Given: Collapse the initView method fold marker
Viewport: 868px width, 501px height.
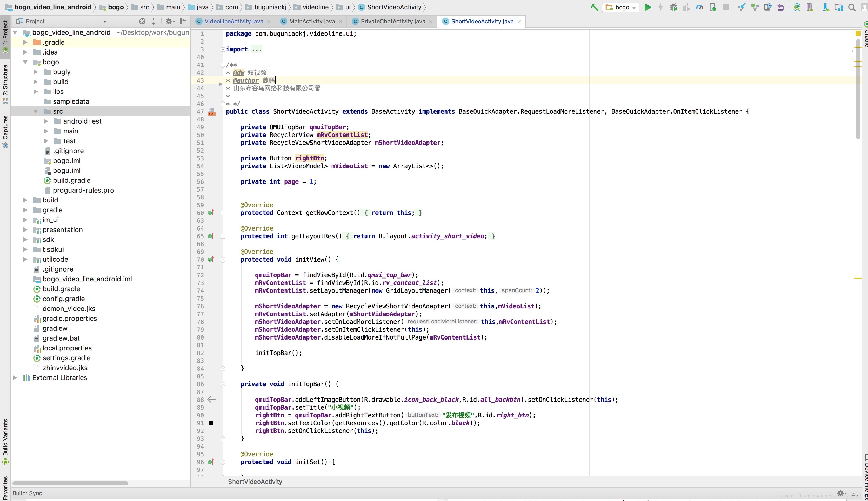Looking at the screenshot, I should coord(223,260).
